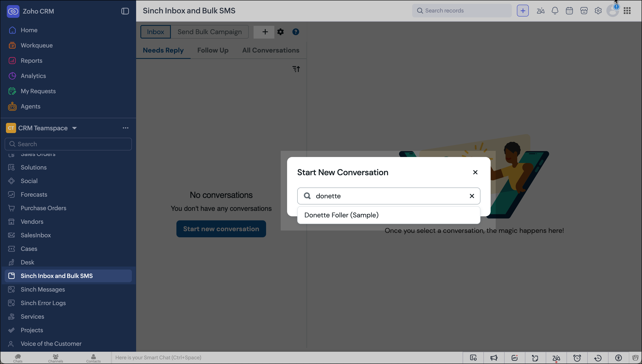Click the Search records field

462,11
